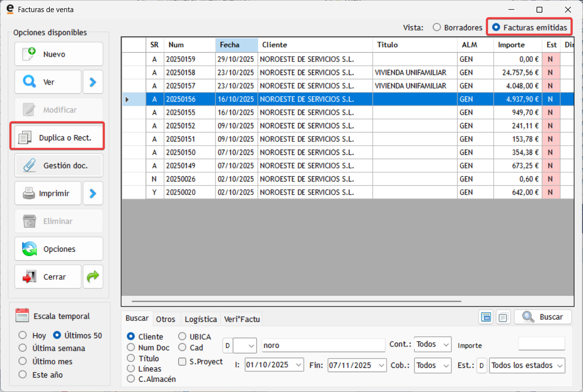The height and width of the screenshot is (392, 583).
Task: Expand the Cont. Todos dropdown
Action: [x=446, y=345]
